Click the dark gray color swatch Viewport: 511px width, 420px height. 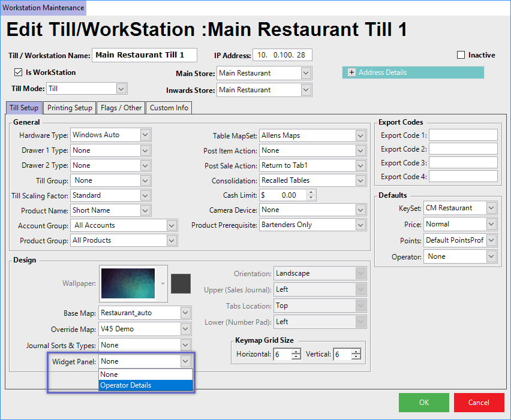[181, 283]
